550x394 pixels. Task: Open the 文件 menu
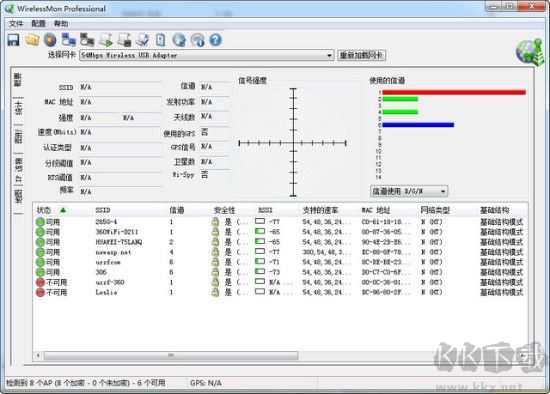(x=16, y=24)
